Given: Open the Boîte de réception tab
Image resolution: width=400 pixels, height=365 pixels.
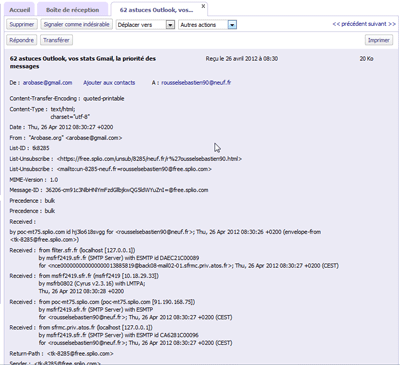Looking at the screenshot, I should (x=72, y=10).
